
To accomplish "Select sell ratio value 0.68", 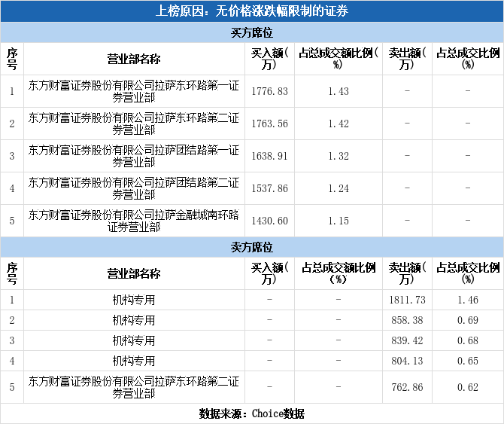I will point(468,340).
